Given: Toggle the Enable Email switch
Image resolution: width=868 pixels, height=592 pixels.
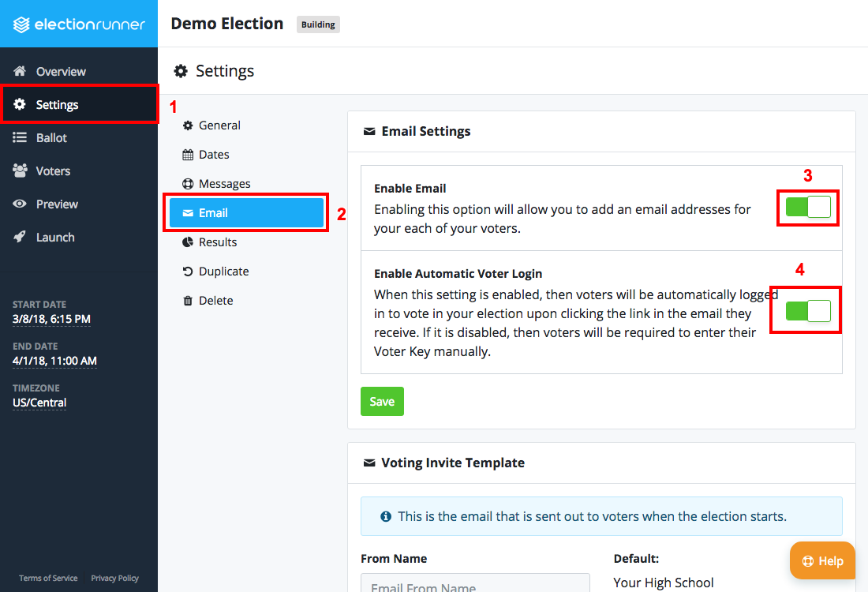Looking at the screenshot, I should click(807, 207).
